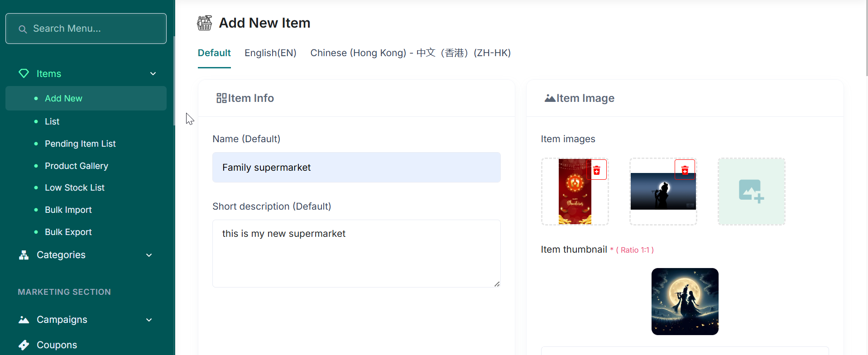This screenshot has height=355, width=868.
Task: Remove the second item image with trash icon
Action: click(x=685, y=170)
